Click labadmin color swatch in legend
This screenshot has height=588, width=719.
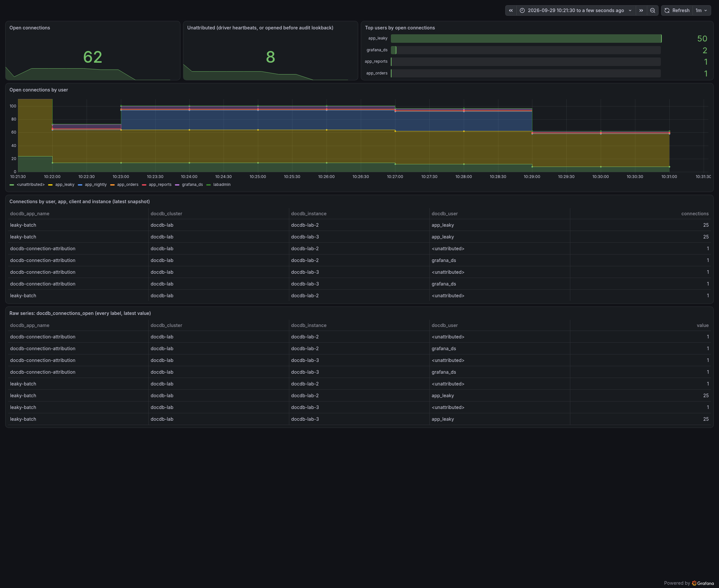[209, 185]
